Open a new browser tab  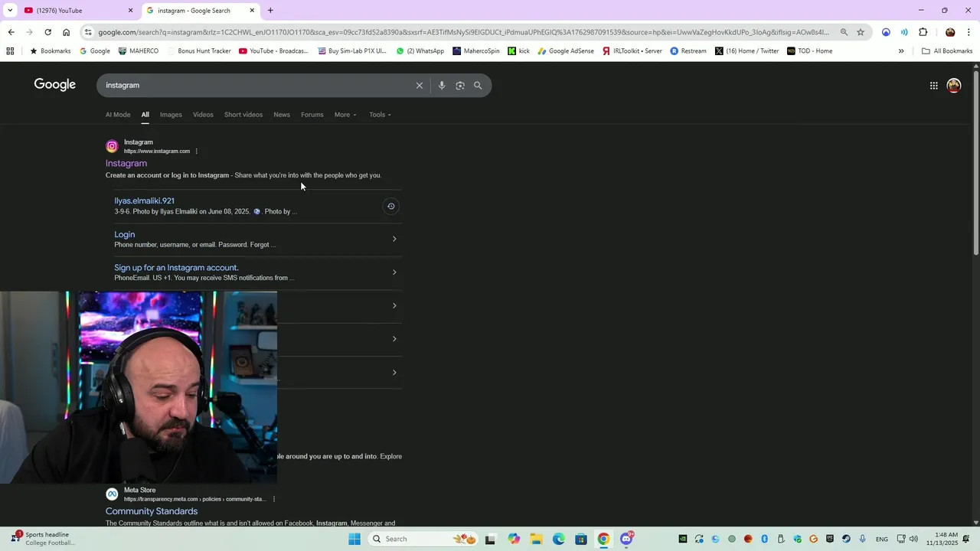pos(270,11)
